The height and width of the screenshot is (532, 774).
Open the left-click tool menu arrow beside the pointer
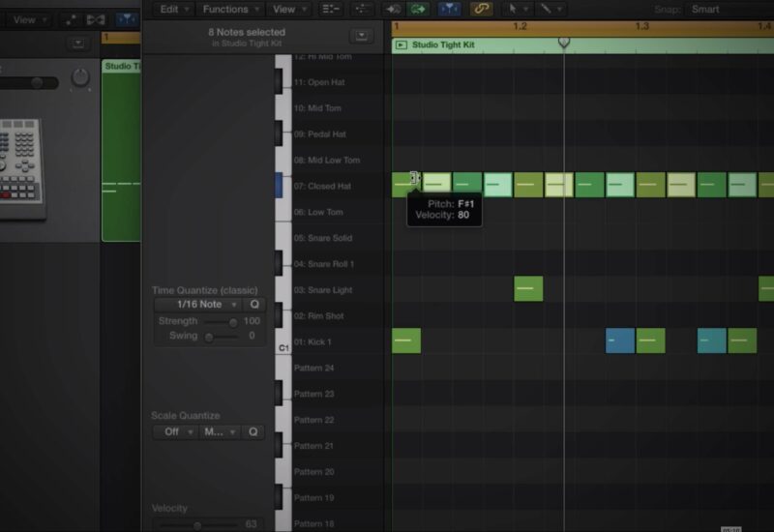tap(525, 10)
